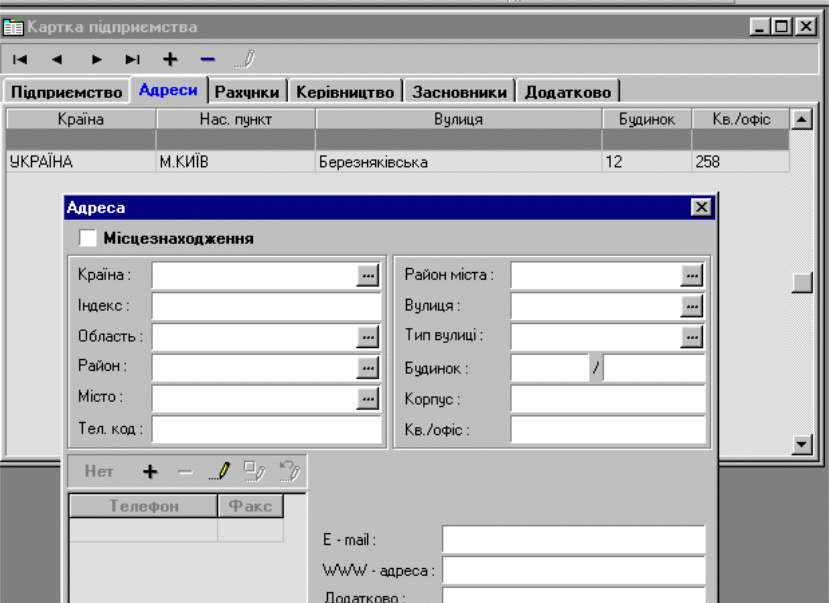Open the Керівництво tab
829x603 pixels.
[345, 92]
